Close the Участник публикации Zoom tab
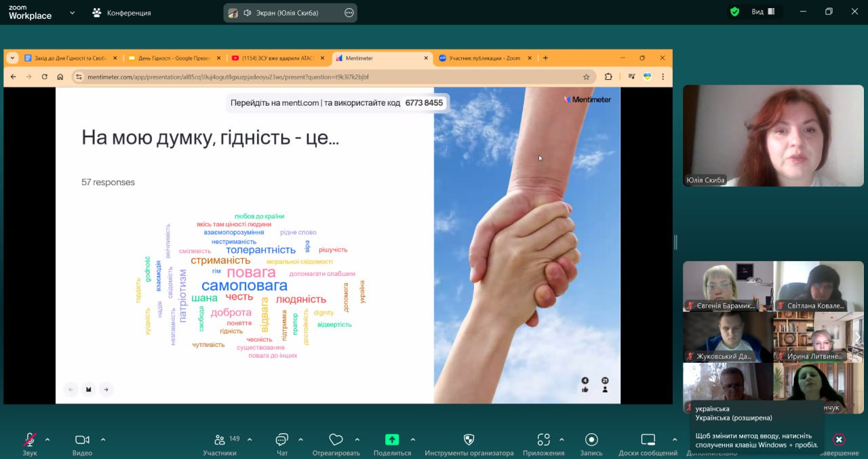 click(528, 58)
